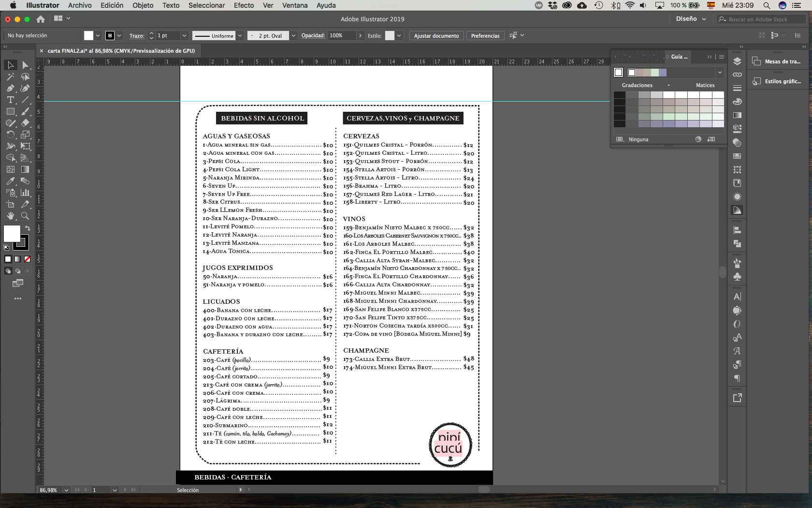Enable Draw Behind mode
Viewport: 812px width, 508px height.
tap(17, 271)
